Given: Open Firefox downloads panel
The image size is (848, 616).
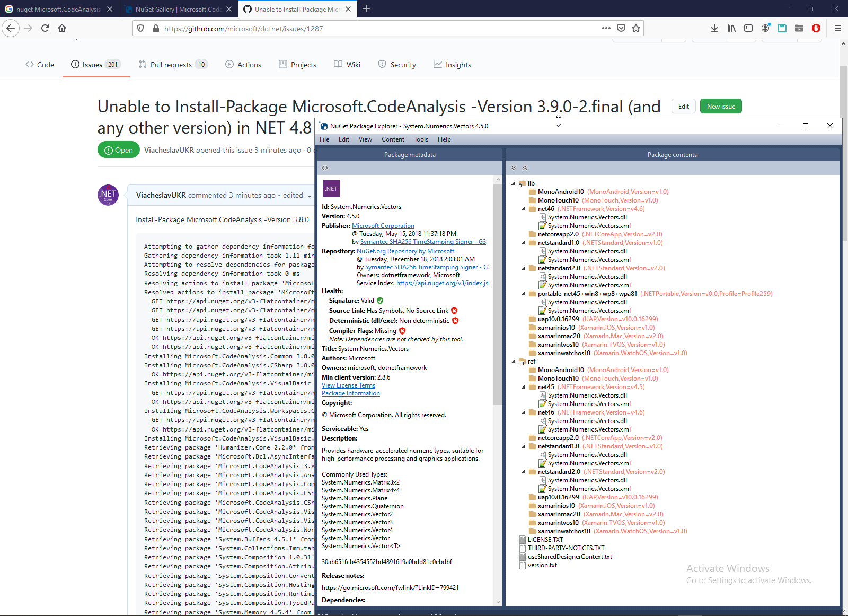Looking at the screenshot, I should click(714, 29).
